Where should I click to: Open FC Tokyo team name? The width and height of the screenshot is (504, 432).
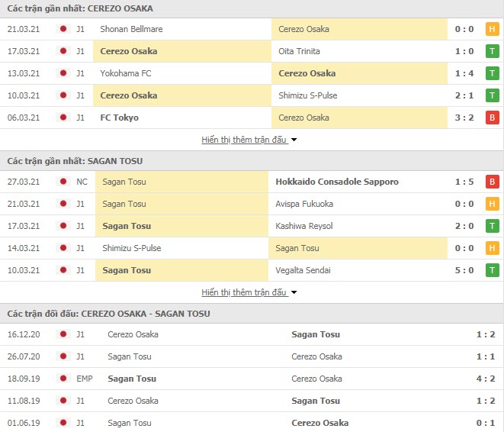[x=119, y=118]
